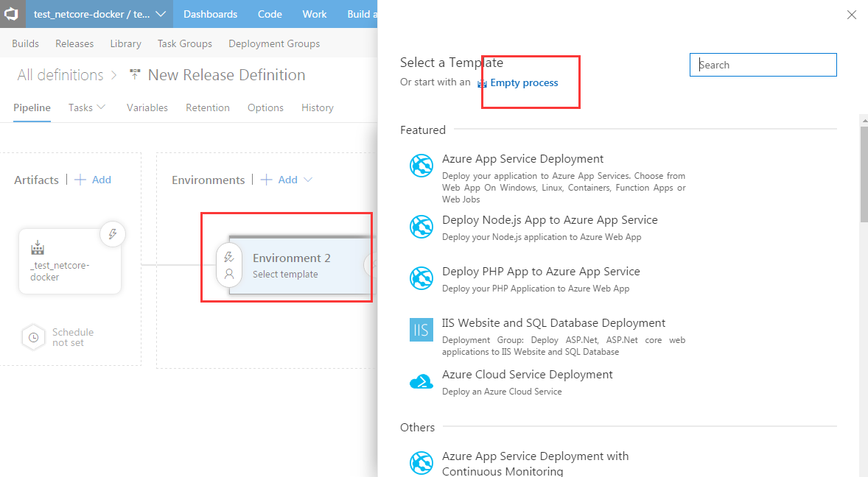Screen dimensions: 868x477
Task: Open the Code hub
Action: coord(270,14)
